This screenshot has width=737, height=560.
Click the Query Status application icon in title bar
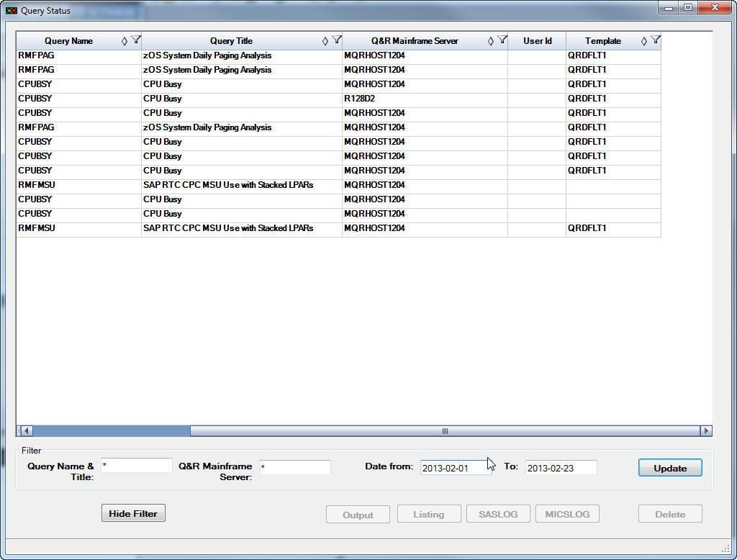12,10
